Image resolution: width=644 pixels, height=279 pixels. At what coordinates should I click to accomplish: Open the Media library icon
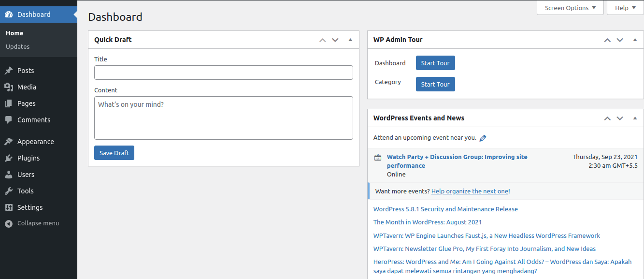[9, 87]
